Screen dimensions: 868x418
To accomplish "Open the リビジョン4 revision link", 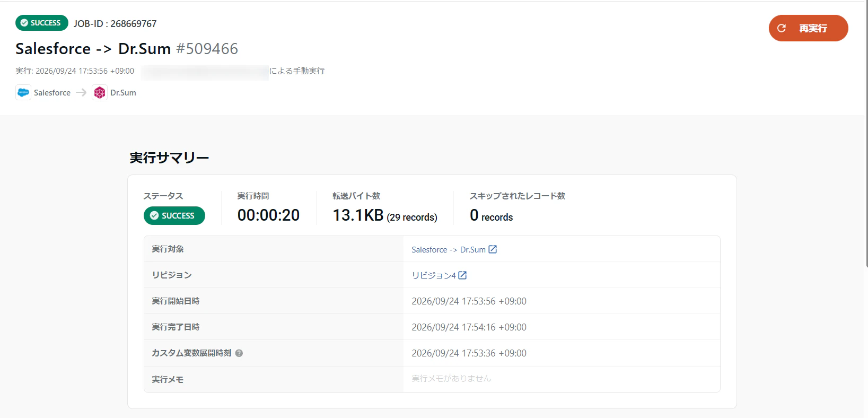I will [434, 275].
